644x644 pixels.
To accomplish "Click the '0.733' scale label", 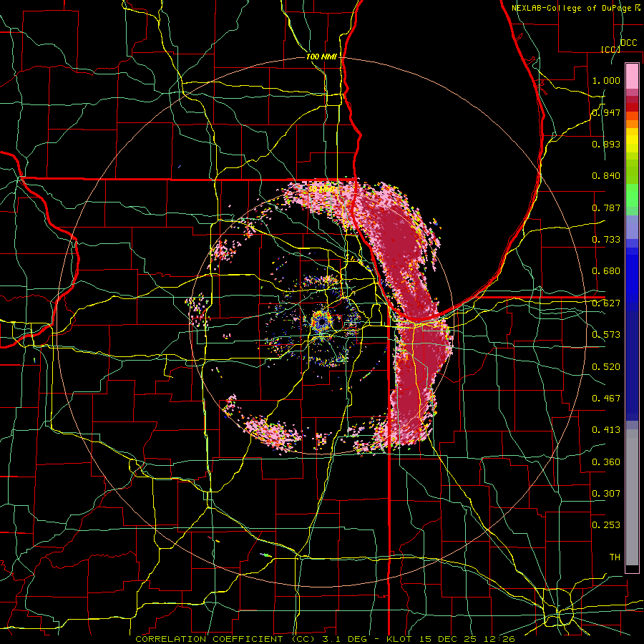I will 606,240.
